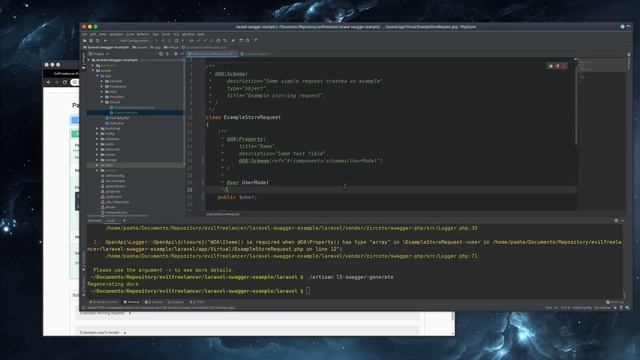Click the Rollback toolbar icon
Viewport: 640px width, 360px height.
pos(225,40)
